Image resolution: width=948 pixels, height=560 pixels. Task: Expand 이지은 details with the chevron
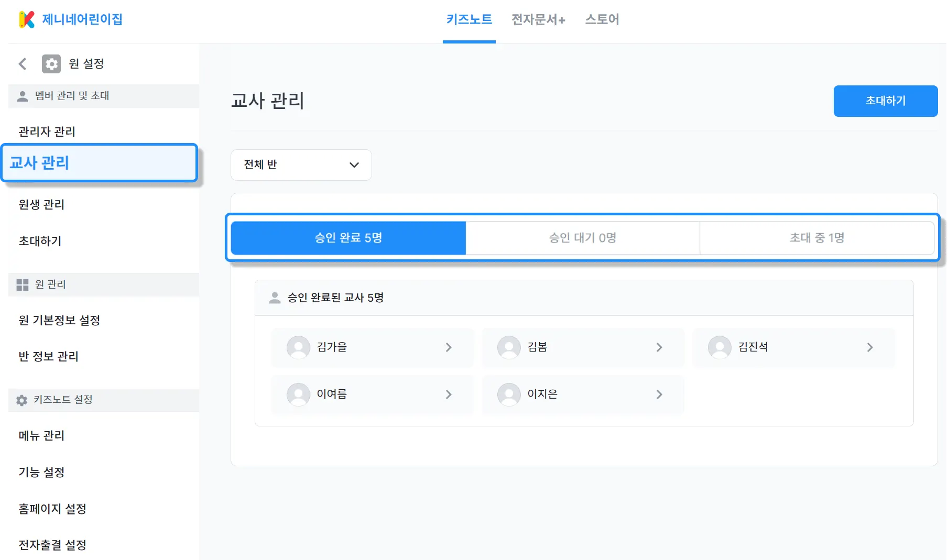click(659, 394)
